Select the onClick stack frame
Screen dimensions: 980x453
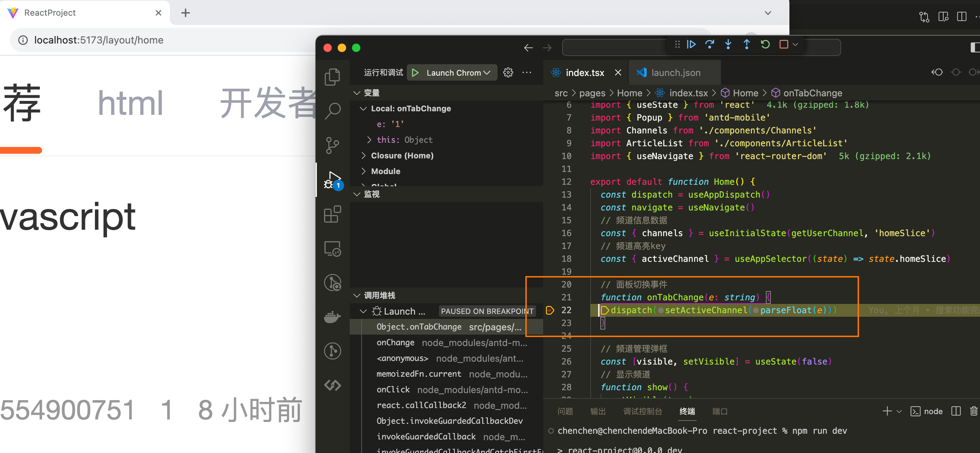click(x=446, y=390)
